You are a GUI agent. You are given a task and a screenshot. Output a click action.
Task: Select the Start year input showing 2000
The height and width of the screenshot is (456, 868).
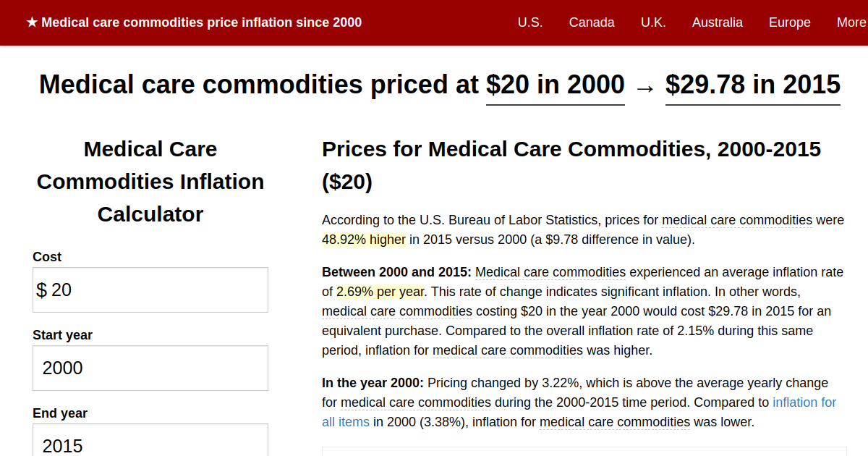click(150, 368)
